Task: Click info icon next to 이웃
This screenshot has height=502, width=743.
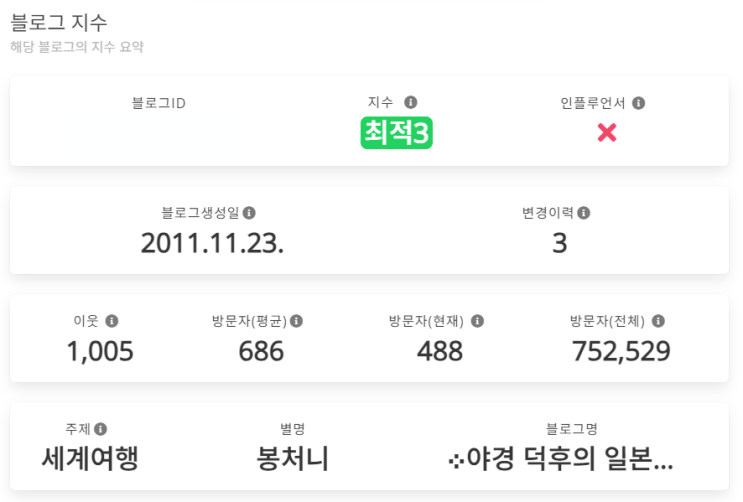Action: (112, 321)
